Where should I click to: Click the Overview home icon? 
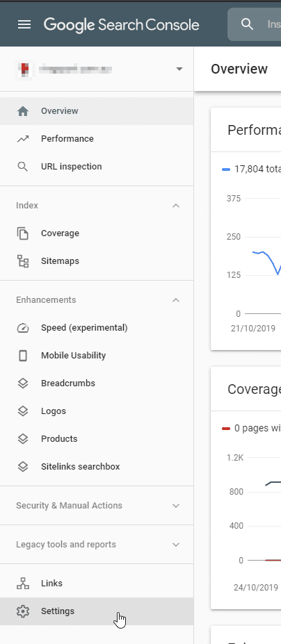[x=23, y=111]
